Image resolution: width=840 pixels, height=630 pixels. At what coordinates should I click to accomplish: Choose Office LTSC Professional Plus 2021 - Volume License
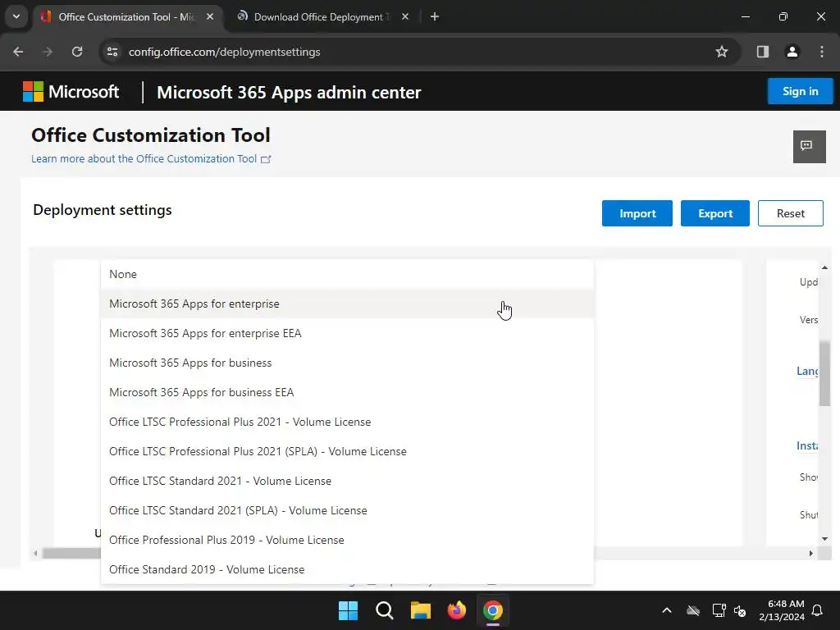pos(240,422)
